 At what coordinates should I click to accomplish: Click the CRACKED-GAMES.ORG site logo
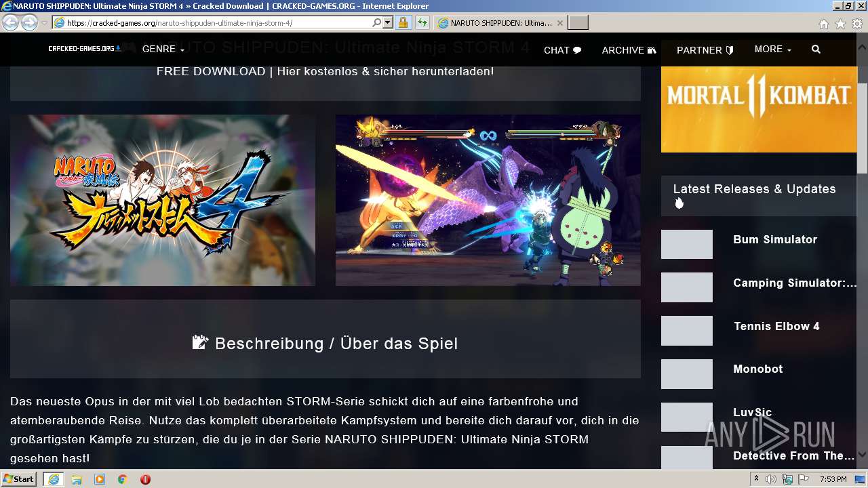(85, 49)
